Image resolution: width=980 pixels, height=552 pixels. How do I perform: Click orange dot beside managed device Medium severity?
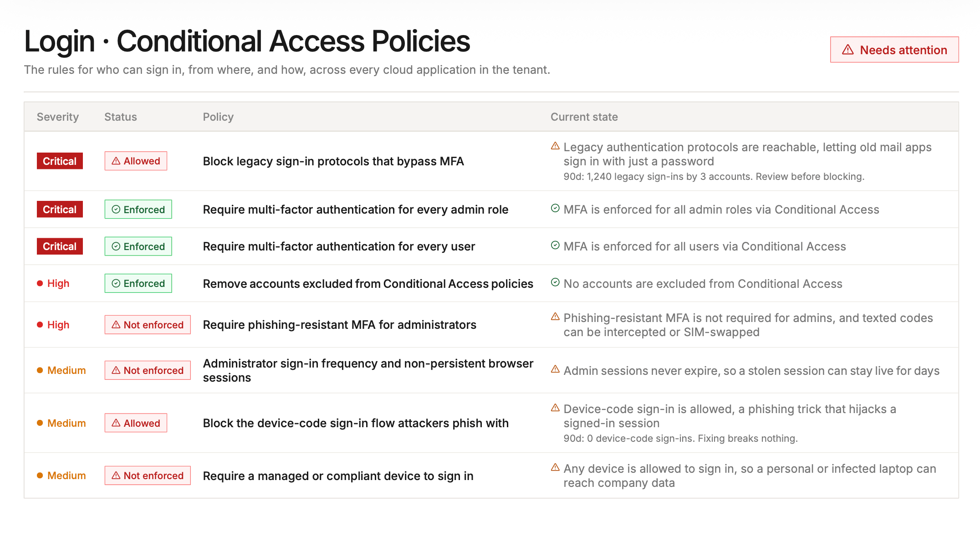pyautogui.click(x=40, y=475)
